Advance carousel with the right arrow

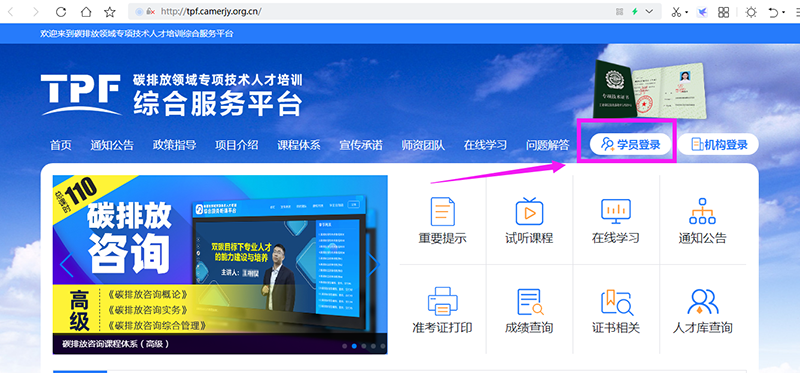pos(374,264)
